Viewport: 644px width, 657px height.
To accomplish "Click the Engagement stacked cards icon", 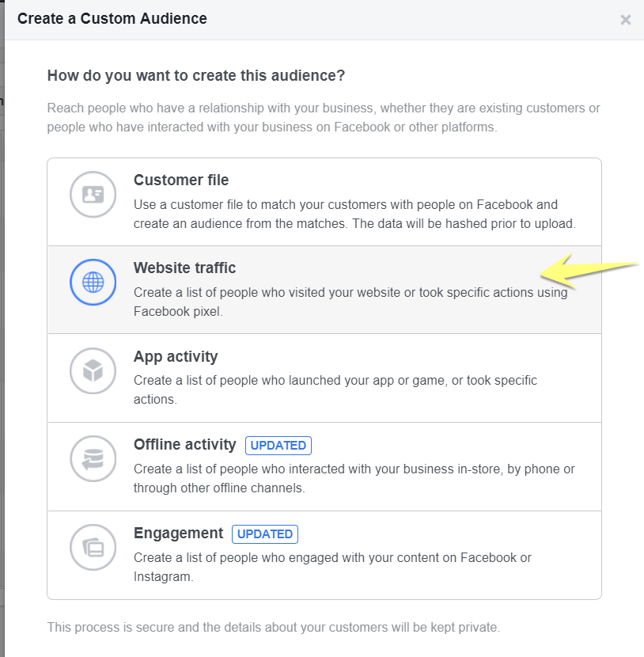I will point(93,547).
